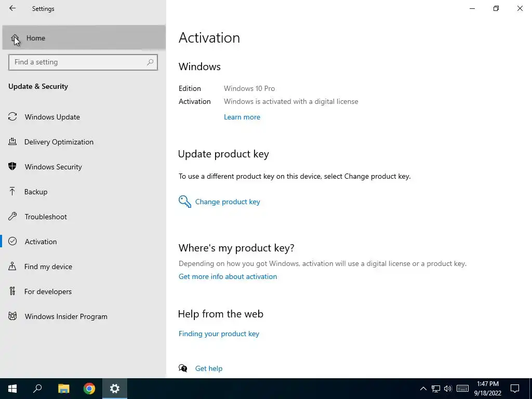Open For developers settings
The image size is (532, 399).
(x=83, y=291)
